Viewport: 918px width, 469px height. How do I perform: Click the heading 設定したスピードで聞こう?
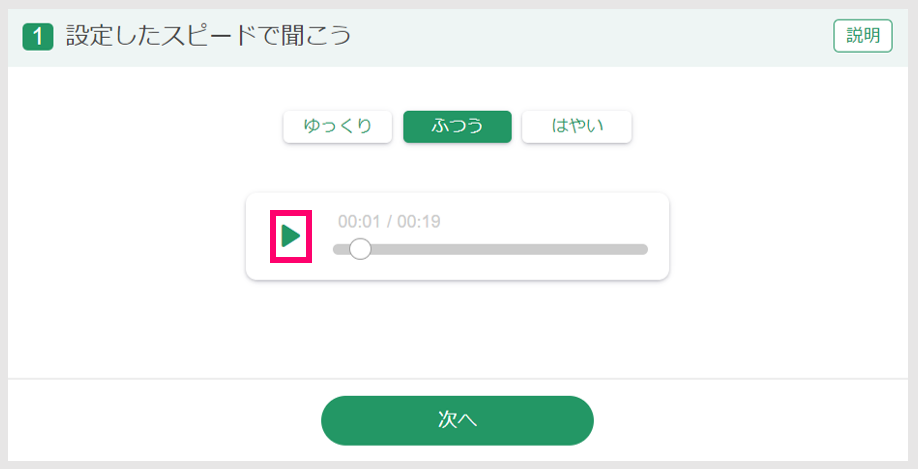tap(208, 36)
